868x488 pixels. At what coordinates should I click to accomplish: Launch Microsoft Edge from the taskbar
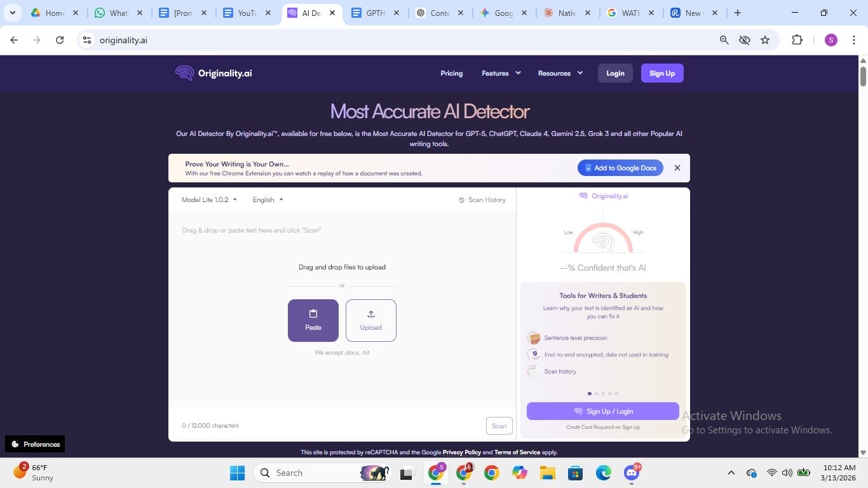pos(604,473)
